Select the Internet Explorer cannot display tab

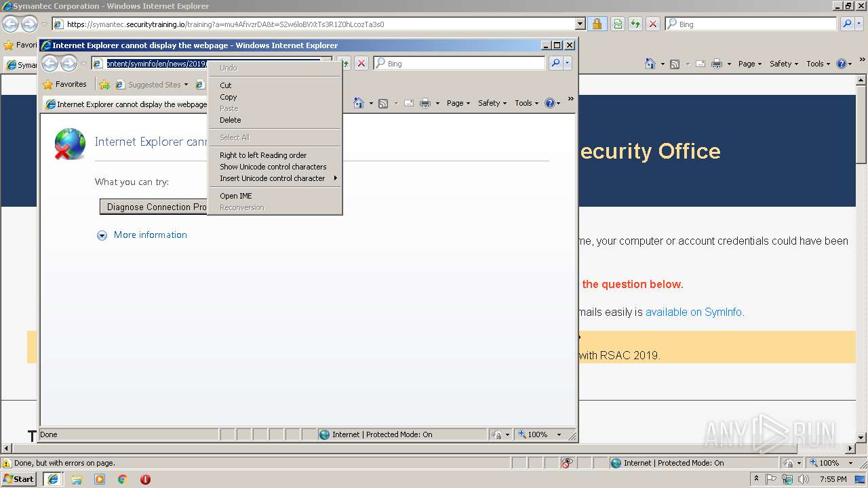pyautogui.click(x=126, y=104)
